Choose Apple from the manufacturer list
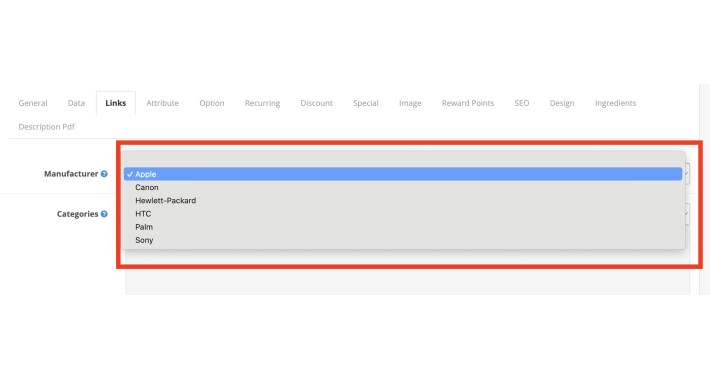710x380 pixels. (x=403, y=174)
